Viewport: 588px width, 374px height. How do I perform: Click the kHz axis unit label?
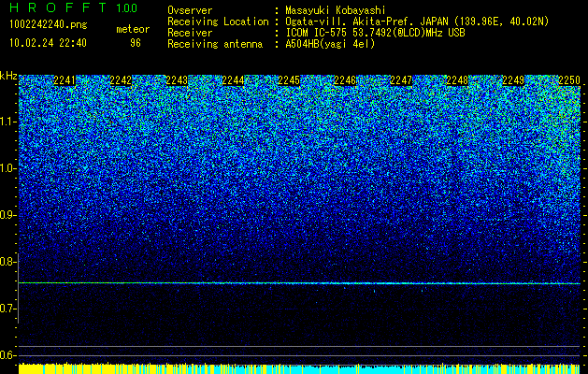click(x=8, y=76)
